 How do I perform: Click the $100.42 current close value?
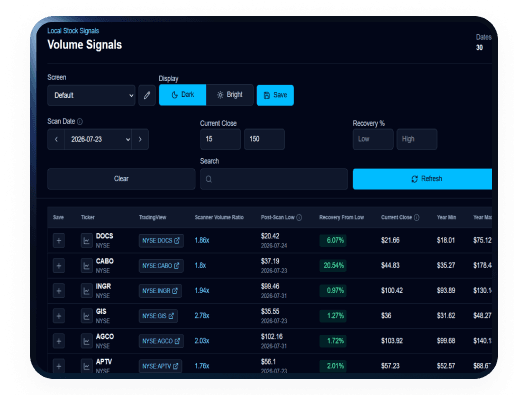click(x=392, y=291)
